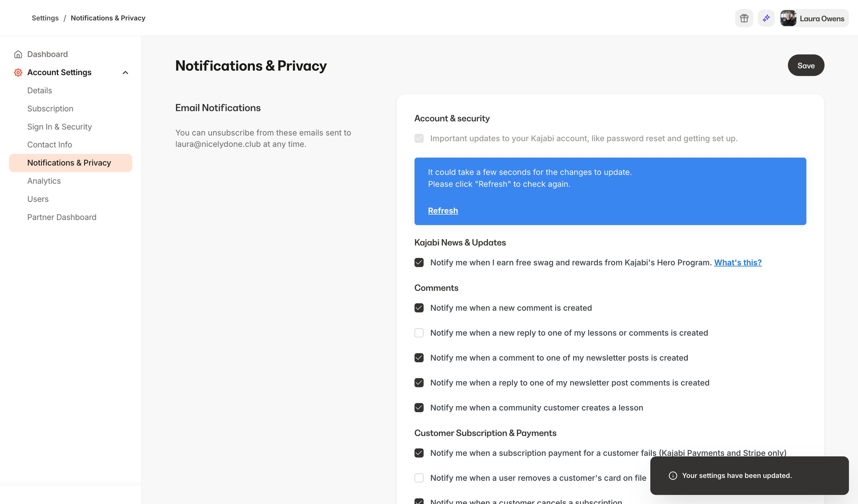
Task: Click 'Your settings have been updated.' message
Action: click(x=737, y=476)
